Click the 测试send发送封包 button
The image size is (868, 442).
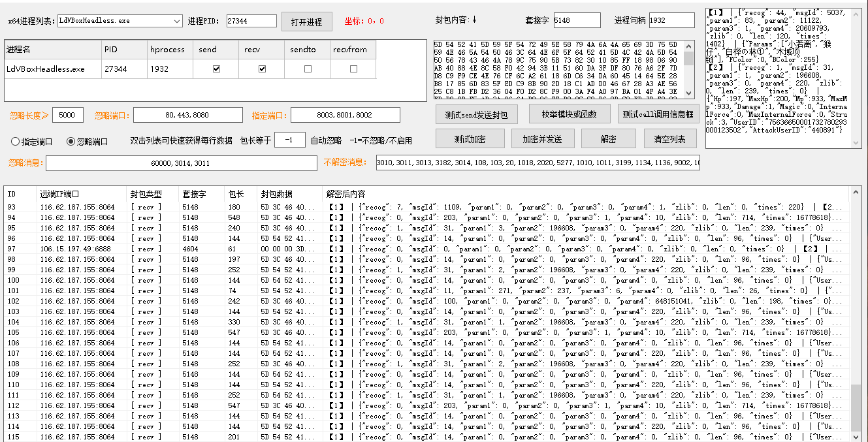point(476,114)
